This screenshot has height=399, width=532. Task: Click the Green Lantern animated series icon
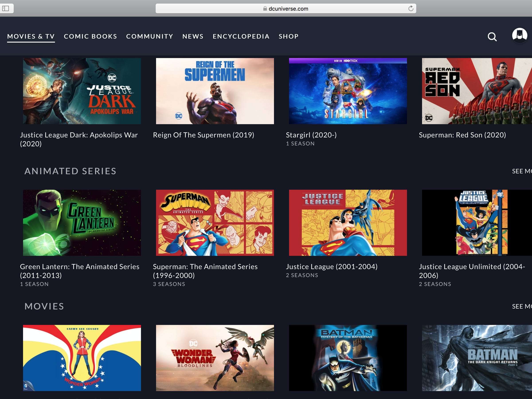(x=82, y=222)
